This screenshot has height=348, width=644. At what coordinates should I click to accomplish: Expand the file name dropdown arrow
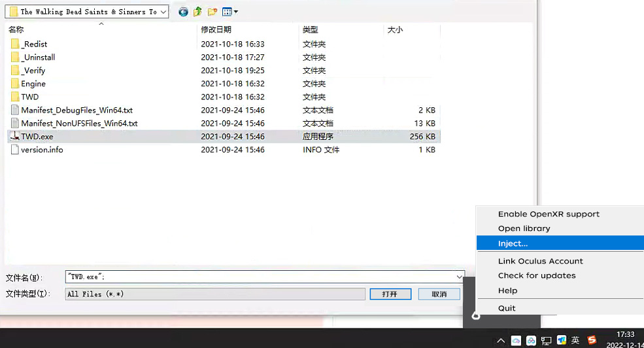pyautogui.click(x=459, y=277)
